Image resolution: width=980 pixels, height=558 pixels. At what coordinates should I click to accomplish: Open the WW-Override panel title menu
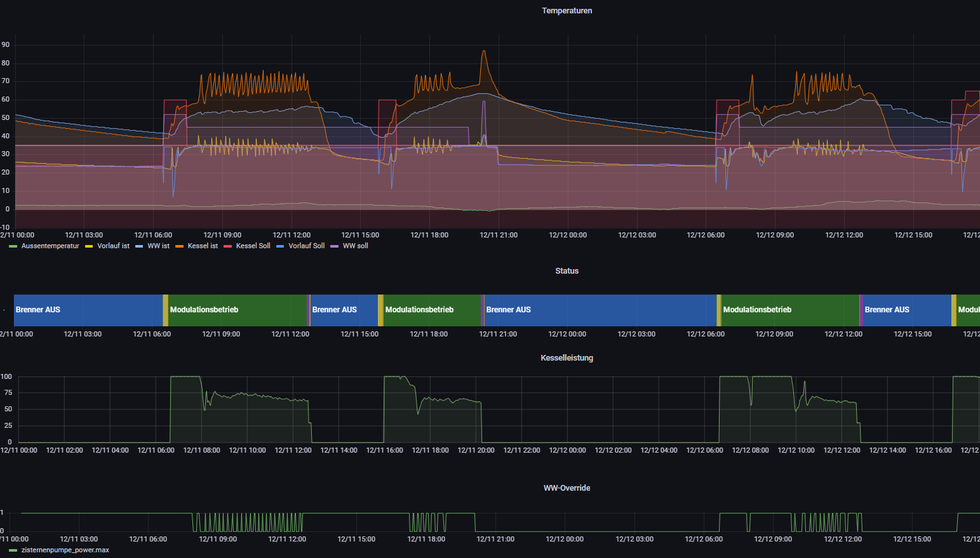click(x=567, y=488)
